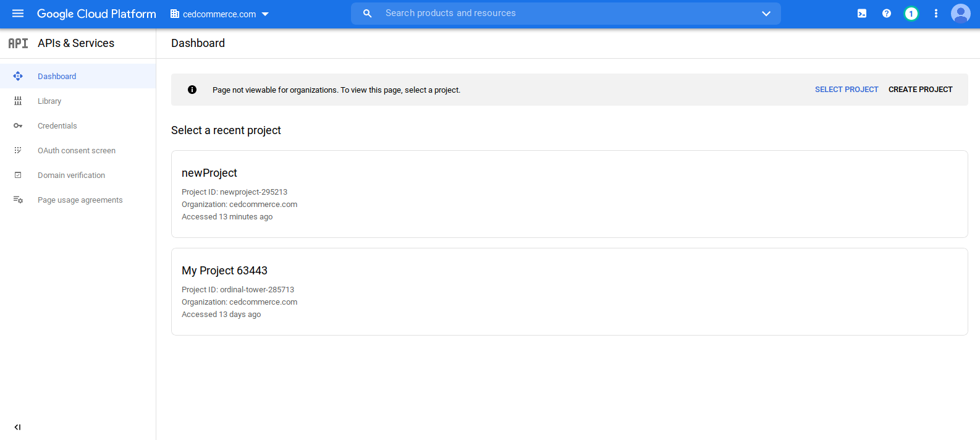Image resolution: width=980 pixels, height=440 pixels.
Task: Select the My Project 63443 card
Action: click(x=569, y=292)
